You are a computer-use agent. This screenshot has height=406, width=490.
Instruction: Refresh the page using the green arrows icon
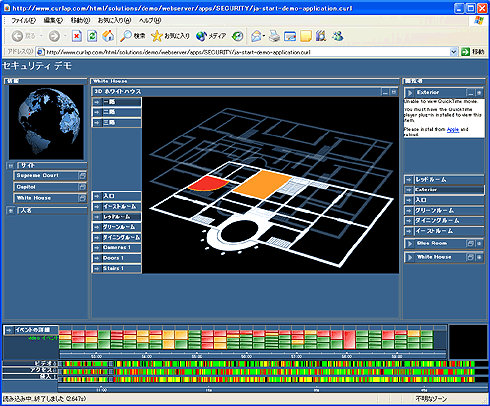[92, 36]
